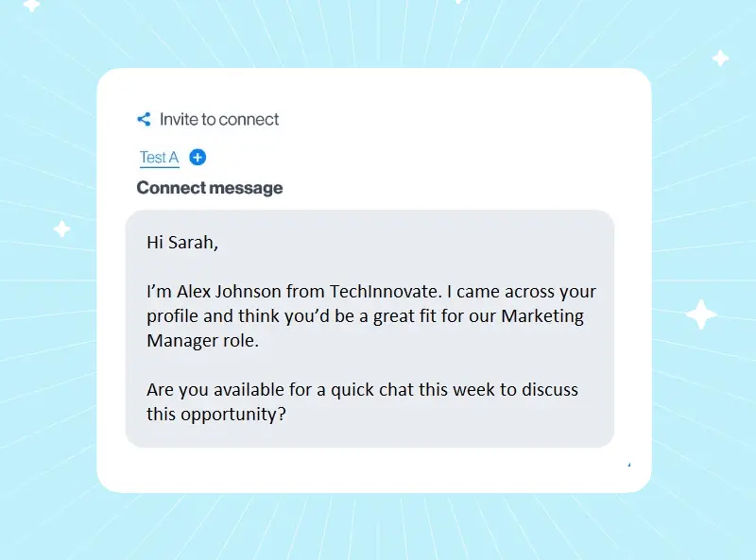
Task: Click the plus symbol inside the blue circle
Action: click(198, 157)
